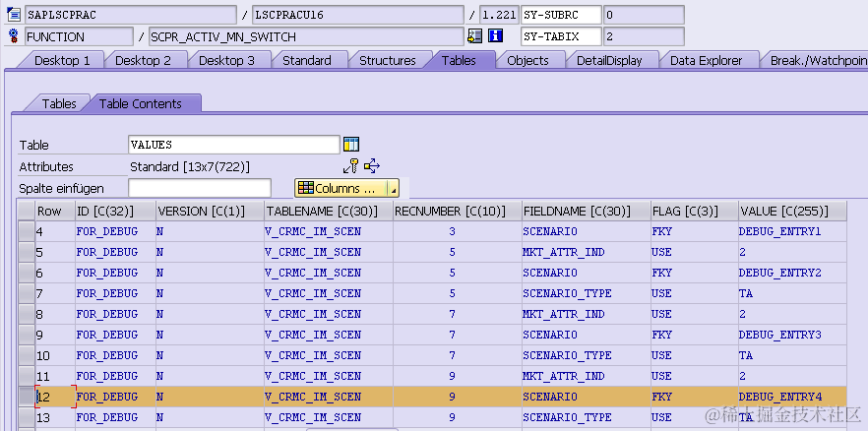Select row 4 via its row selector
This screenshot has width=868, height=431.
point(26,231)
